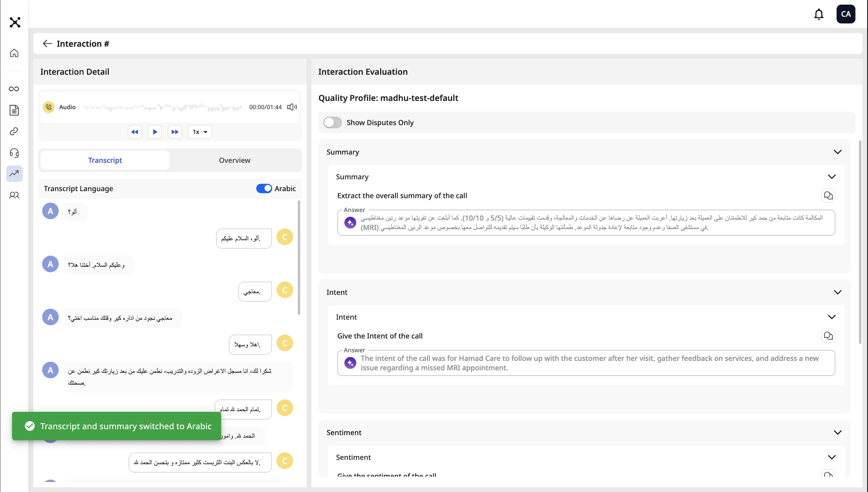Click the Summary answer text box
The image size is (868, 492).
tap(586, 223)
